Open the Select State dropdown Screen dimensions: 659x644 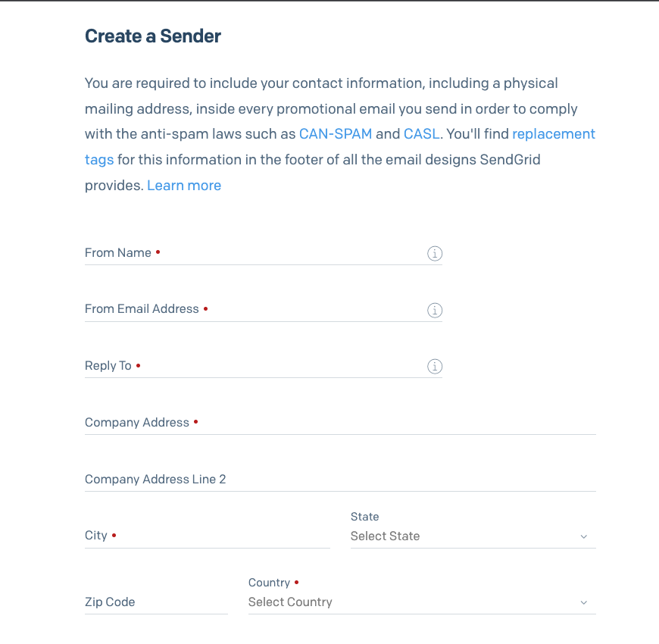pyautogui.click(x=462, y=536)
